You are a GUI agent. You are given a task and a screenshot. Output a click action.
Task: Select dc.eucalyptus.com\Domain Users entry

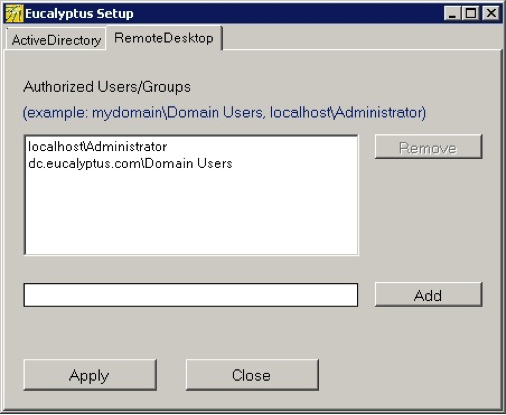point(130,164)
